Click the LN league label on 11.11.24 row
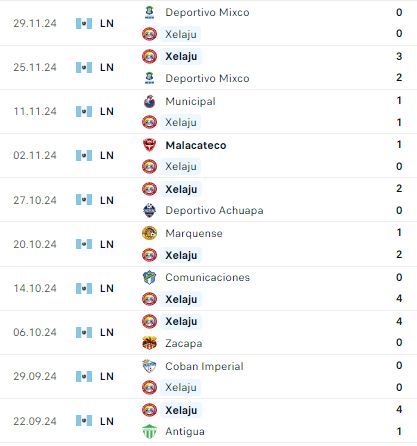The width and height of the screenshot is (417, 446). coord(107,111)
